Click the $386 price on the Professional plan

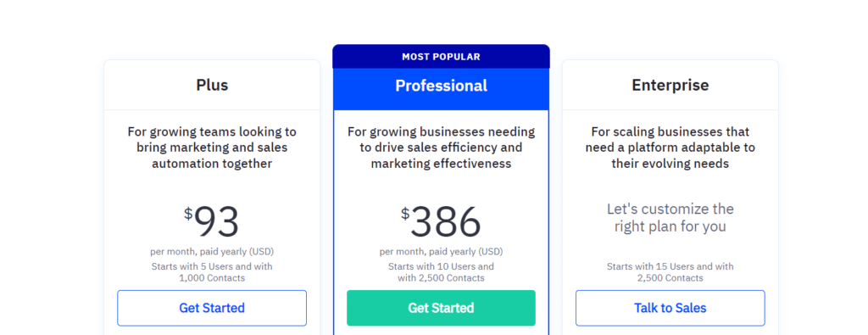pos(441,221)
